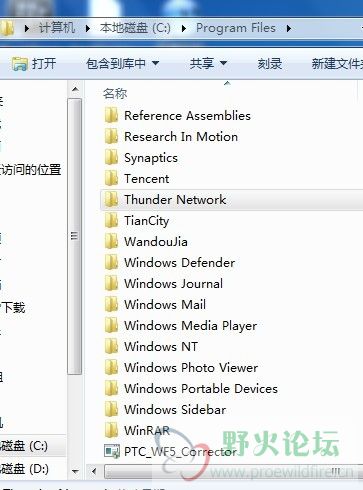The width and height of the screenshot is (363, 490).
Task: Select the PTC_WF5_Corrector file icon
Action: coord(112,452)
